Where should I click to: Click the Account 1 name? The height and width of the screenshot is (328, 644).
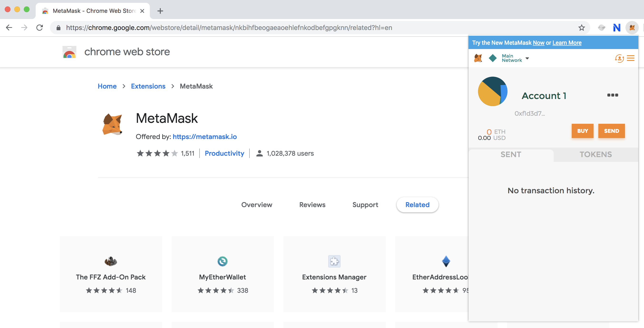[x=544, y=96]
